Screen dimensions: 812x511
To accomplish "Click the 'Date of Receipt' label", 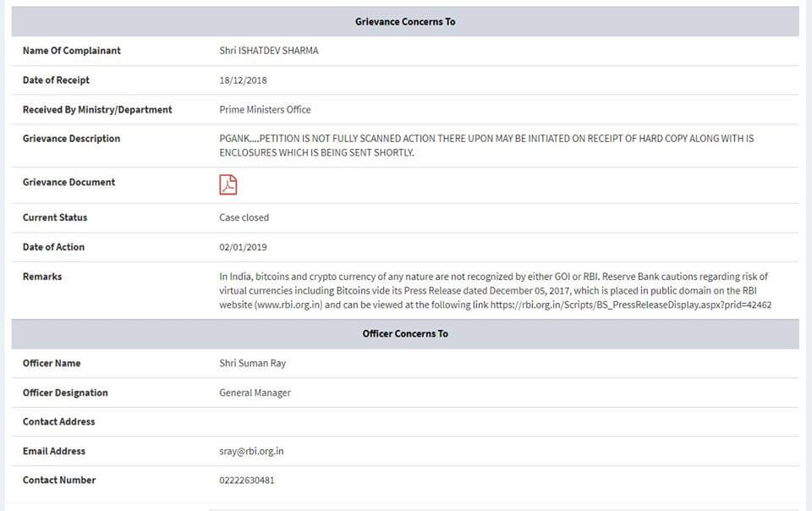I will [56, 80].
